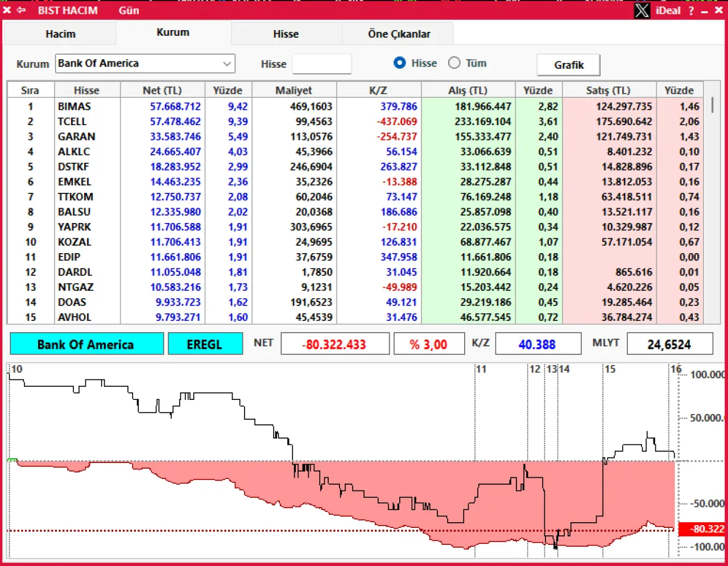The image size is (728, 566).
Task: Click the K/Z column header
Action: (378, 90)
